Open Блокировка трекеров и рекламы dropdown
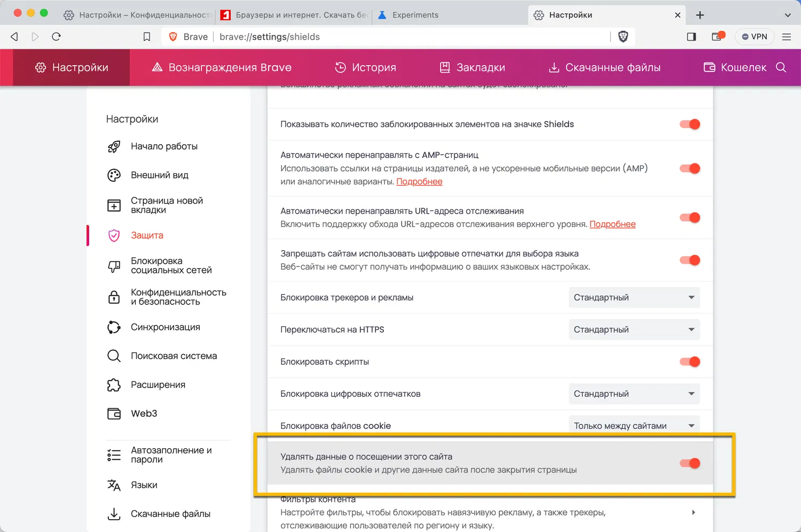 (634, 298)
